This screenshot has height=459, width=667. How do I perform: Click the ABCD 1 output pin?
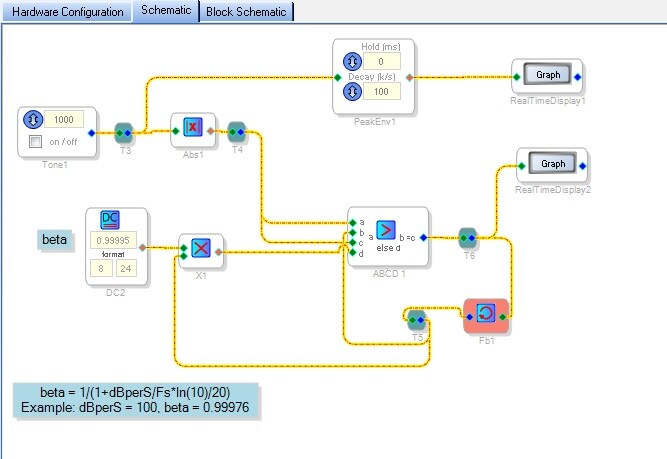423,237
